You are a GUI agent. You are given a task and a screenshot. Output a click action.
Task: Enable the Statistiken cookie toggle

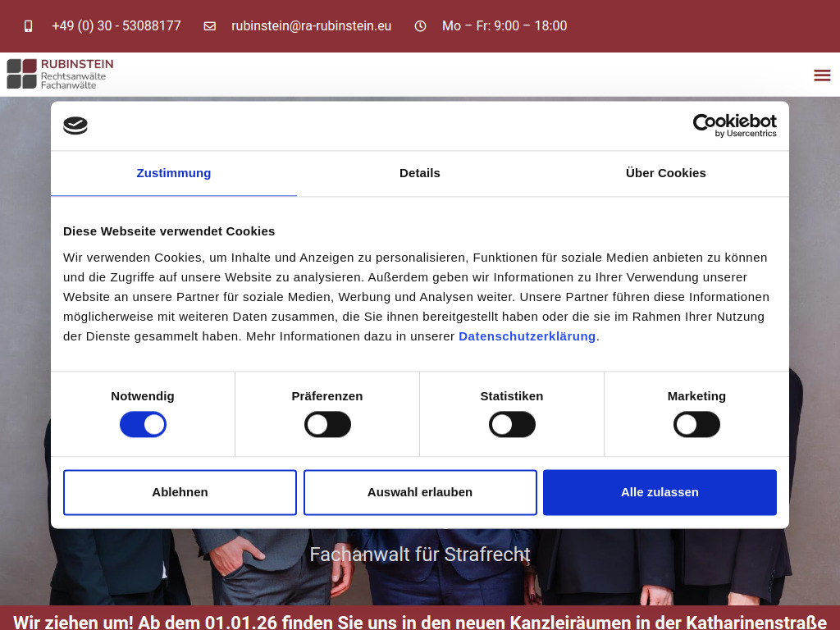pos(512,424)
